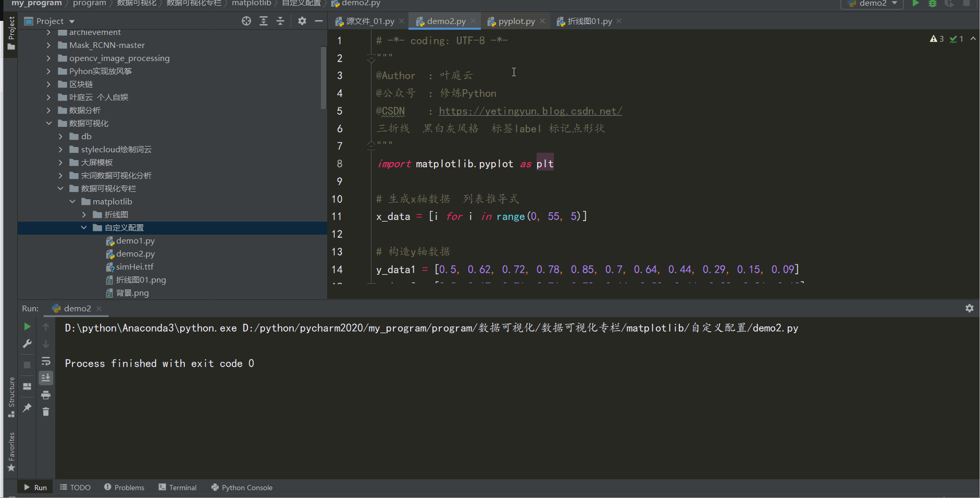Toggle soft-wrap in the Run console
980x498 pixels.
pyautogui.click(x=46, y=361)
